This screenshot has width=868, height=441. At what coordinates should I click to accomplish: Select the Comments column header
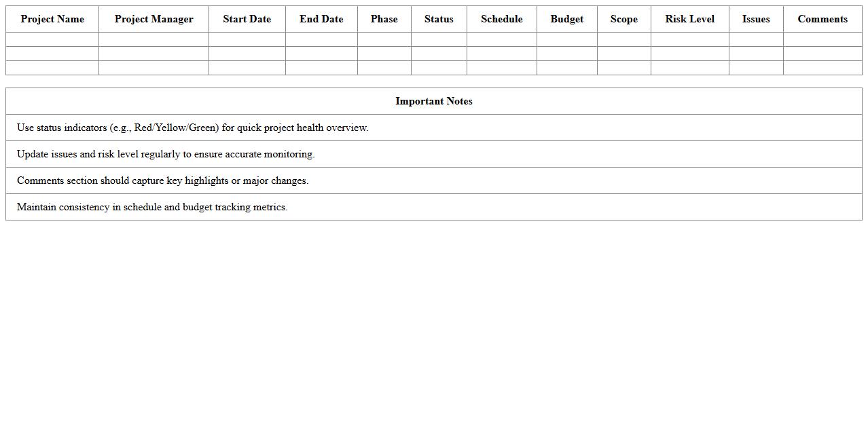pyautogui.click(x=822, y=19)
